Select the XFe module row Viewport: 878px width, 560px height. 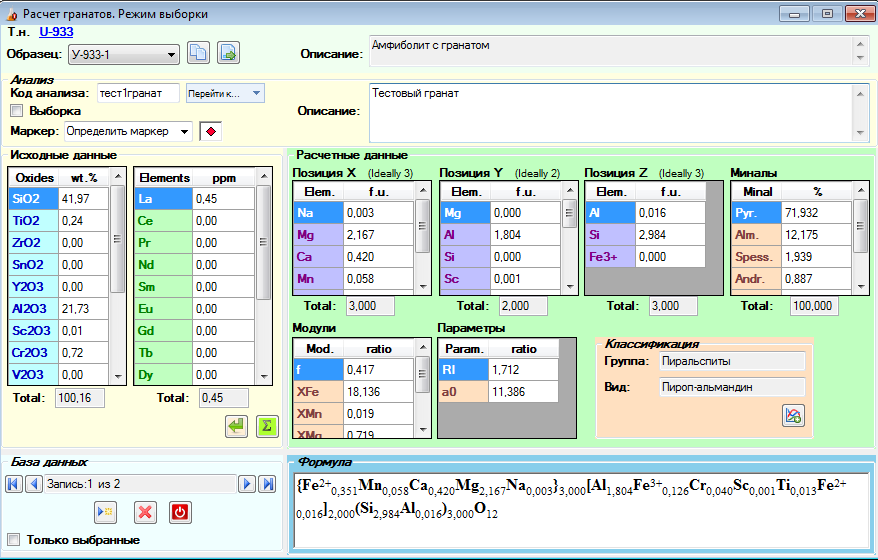point(353,392)
